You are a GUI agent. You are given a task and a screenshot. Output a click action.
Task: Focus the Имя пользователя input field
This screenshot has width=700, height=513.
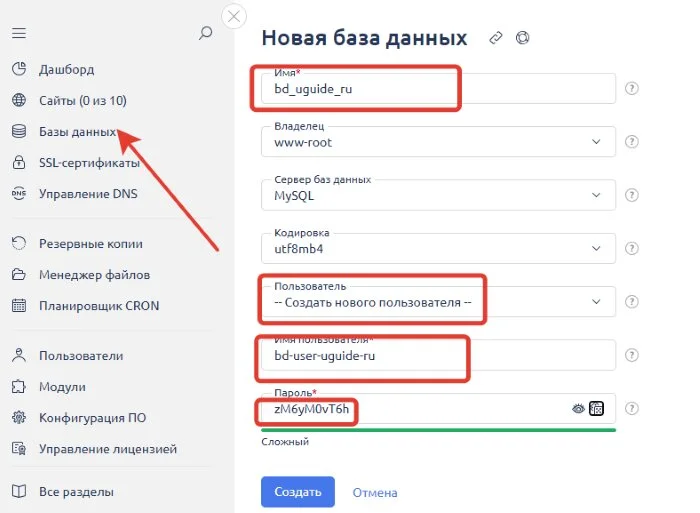[x=438, y=355]
